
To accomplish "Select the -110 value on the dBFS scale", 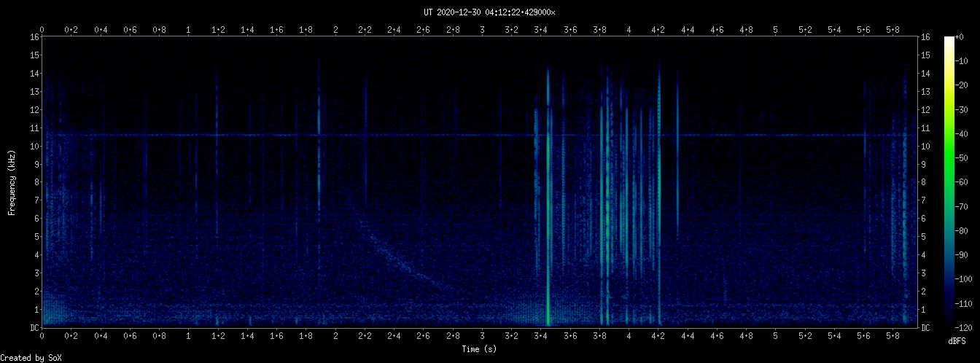I will tap(965, 304).
